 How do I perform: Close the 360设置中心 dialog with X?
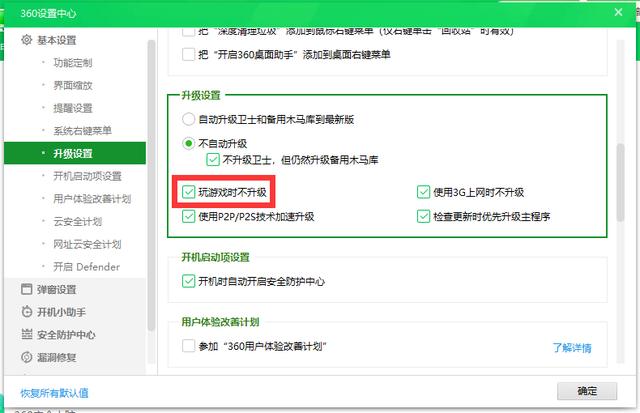(x=618, y=12)
